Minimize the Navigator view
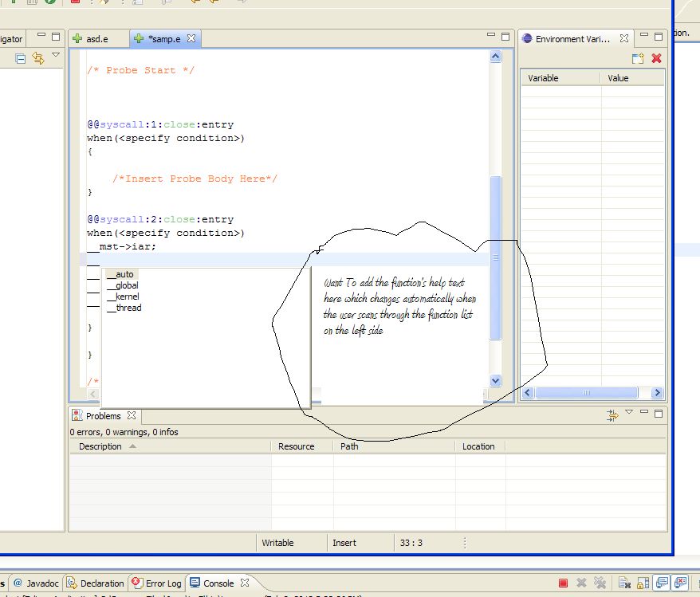 click(41, 34)
